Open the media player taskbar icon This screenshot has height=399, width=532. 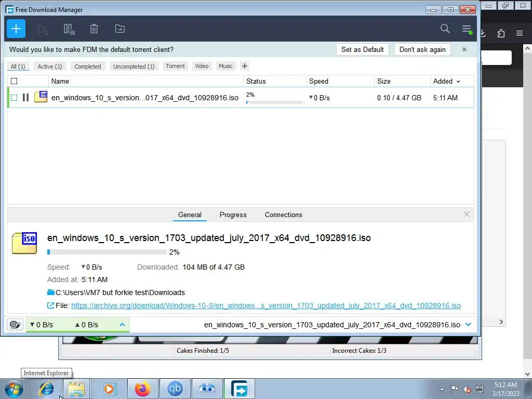pyautogui.click(x=110, y=389)
